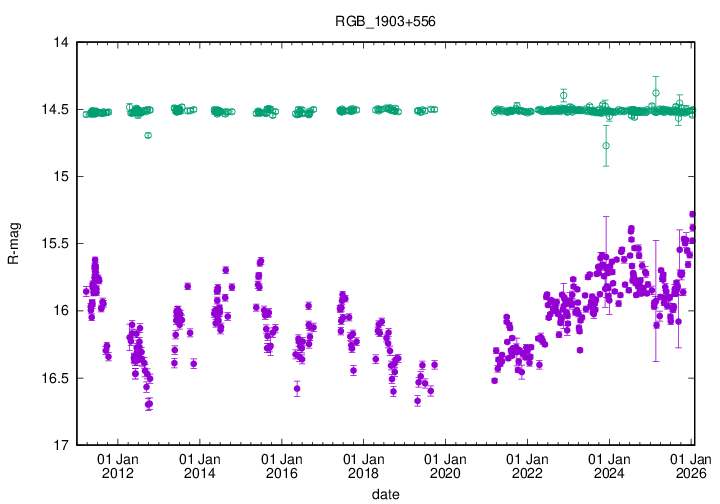Click the R-mag y-axis label
This screenshot has width=720, height=504.
click(13, 244)
